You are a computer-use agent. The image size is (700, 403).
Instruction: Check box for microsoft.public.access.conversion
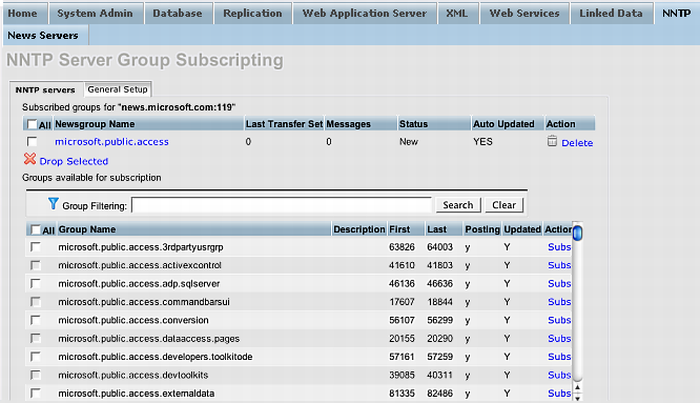point(35,320)
